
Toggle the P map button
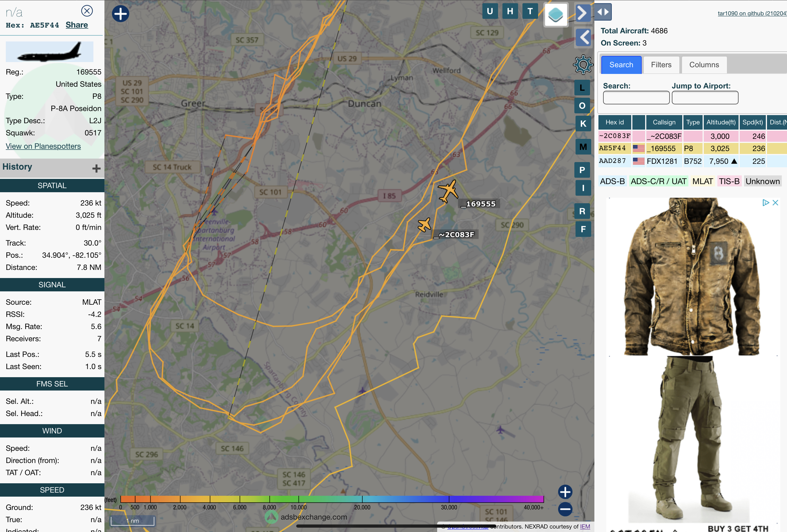pyautogui.click(x=582, y=170)
